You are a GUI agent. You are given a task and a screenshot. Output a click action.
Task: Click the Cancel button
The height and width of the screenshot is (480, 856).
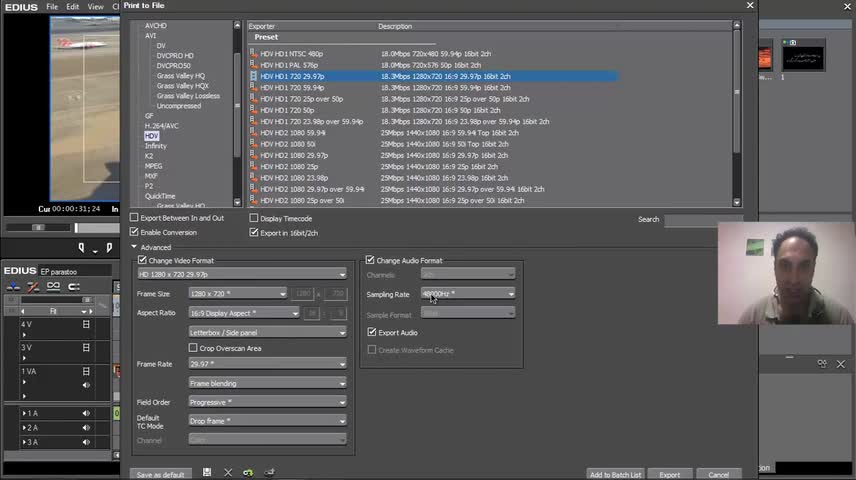(718, 475)
